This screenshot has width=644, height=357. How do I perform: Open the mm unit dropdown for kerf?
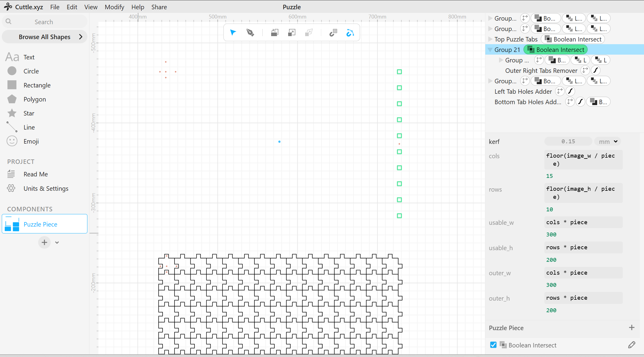coord(608,141)
